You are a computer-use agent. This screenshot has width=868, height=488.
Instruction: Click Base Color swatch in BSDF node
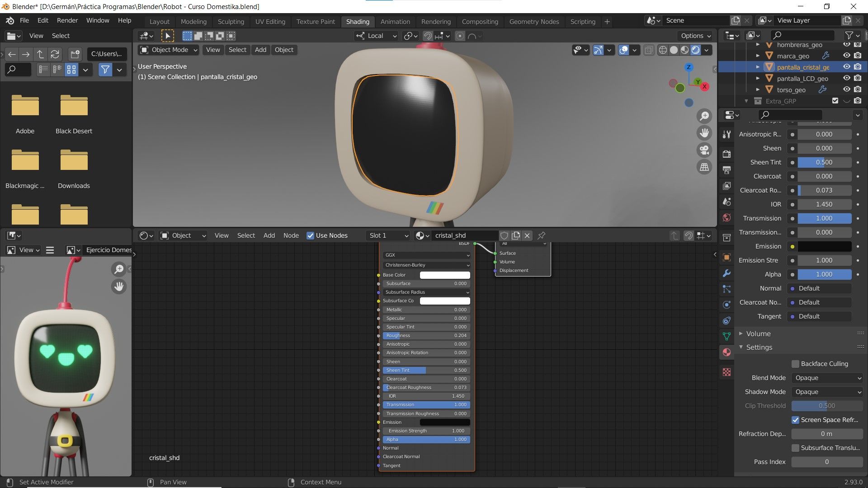click(445, 275)
